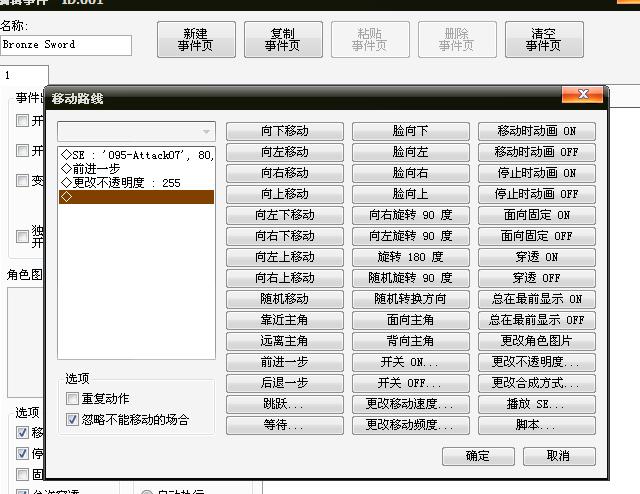The image size is (640, 494).
Task: Add 远离主角 command
Action: tap(284, 341)
